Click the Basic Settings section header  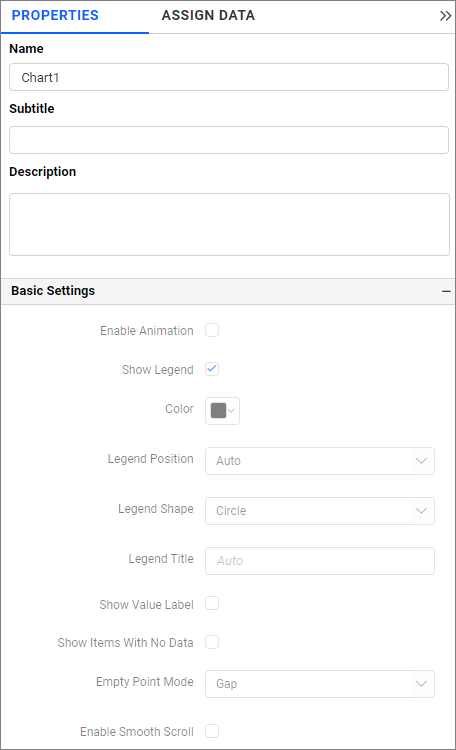tap(228, 291)
